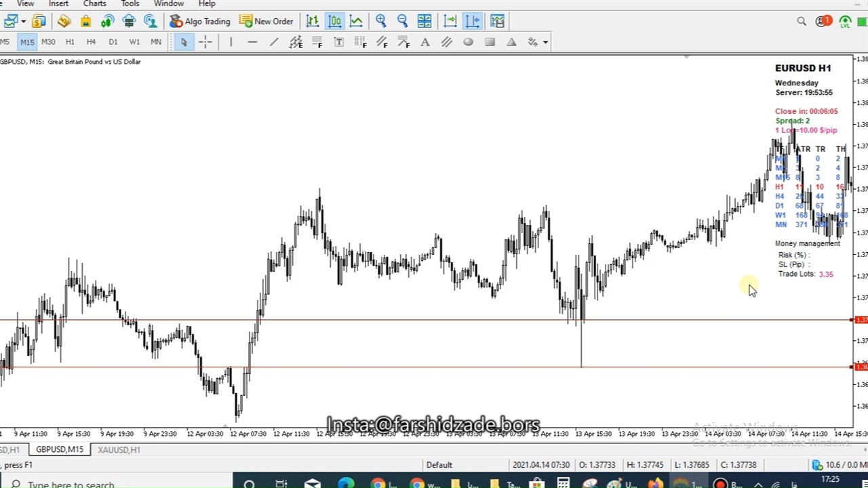Choose the trendline drawing tool
868x488 pixels.
click(274, 42)
